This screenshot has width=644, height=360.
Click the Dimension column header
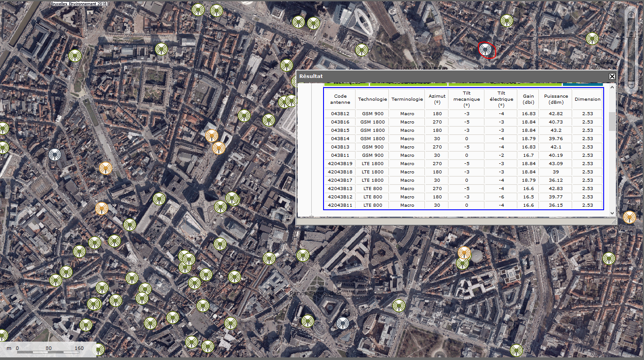(x=587, y=99)
